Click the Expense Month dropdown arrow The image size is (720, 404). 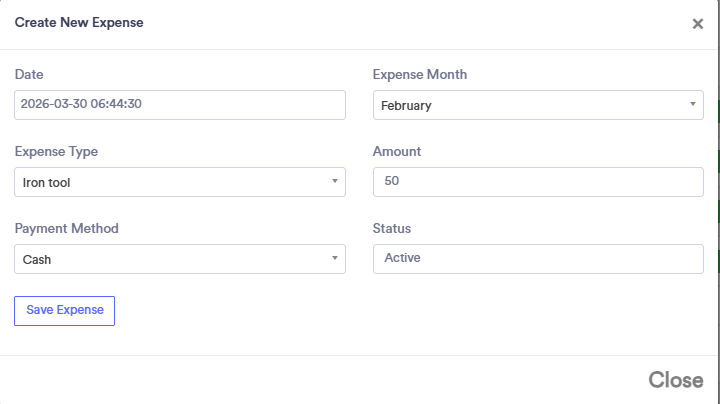coord(693,105)
